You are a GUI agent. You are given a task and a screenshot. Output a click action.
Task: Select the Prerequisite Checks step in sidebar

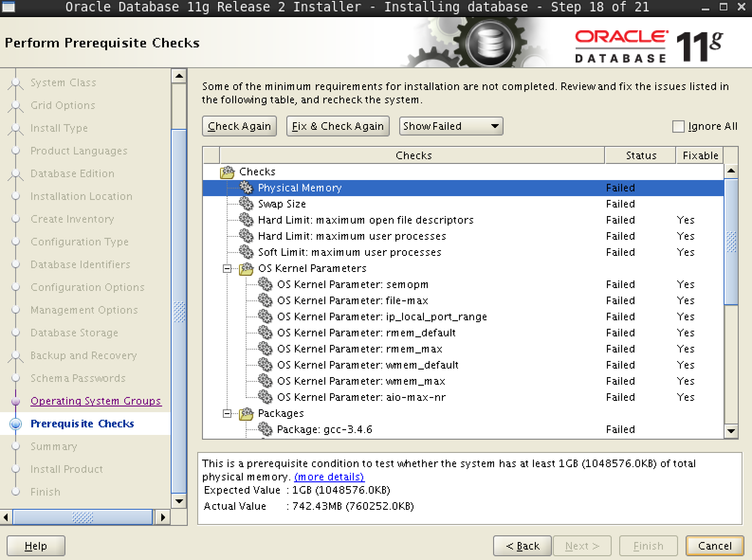coord(82,424)
